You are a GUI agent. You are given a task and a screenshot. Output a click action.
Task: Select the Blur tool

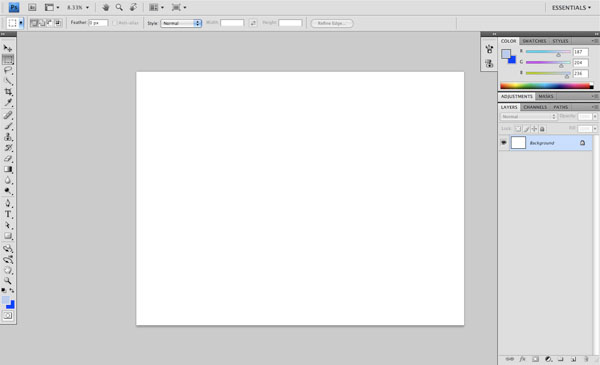point(8,180)
